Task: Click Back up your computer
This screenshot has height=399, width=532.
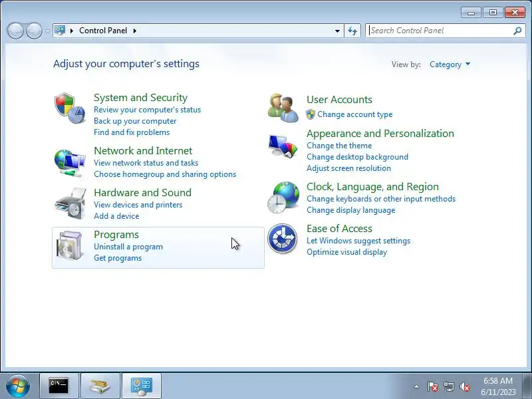Action: pos(135,121)
